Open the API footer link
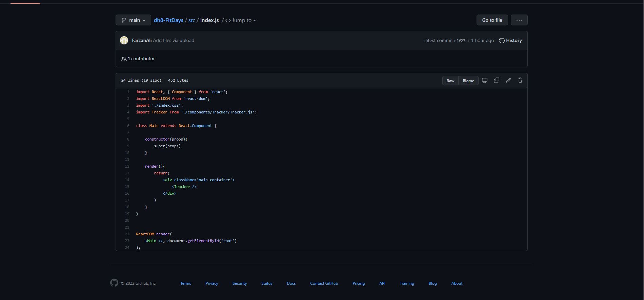644x300 pixels. (382, 283)
